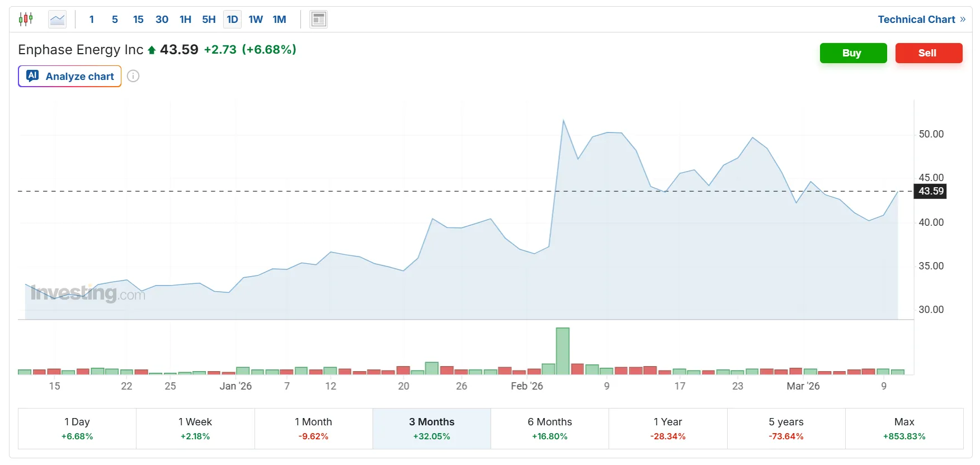Viewport: 980px width, 465px height.
Task: Click the AI Analyze chart button
Action: pyautogui.click(x=70, y=77)
